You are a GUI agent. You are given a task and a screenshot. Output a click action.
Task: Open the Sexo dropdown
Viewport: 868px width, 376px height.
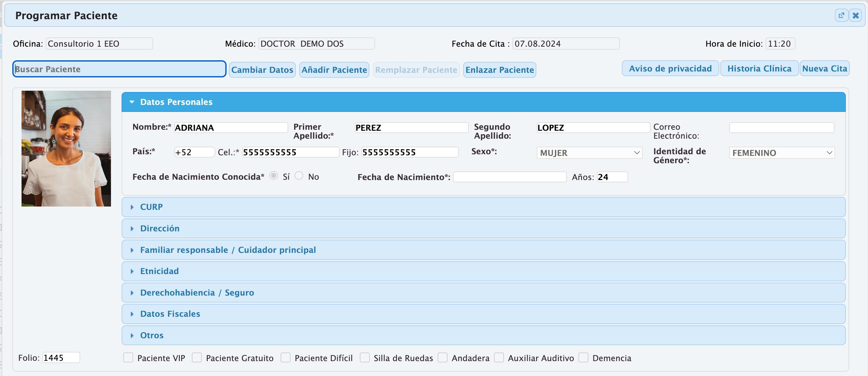tap(589, 153)
